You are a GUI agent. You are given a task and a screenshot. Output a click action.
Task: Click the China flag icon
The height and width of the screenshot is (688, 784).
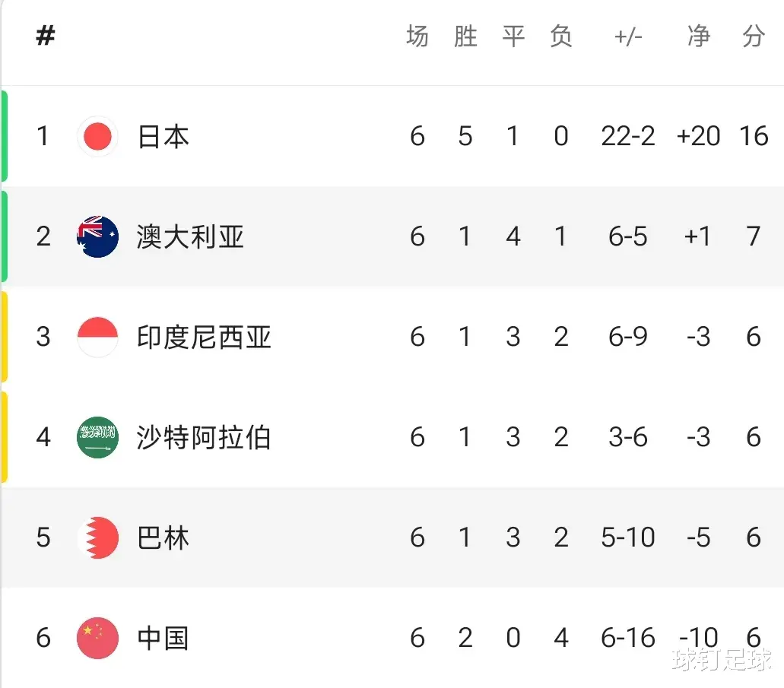pyautogui.click(x=97, y=638)
